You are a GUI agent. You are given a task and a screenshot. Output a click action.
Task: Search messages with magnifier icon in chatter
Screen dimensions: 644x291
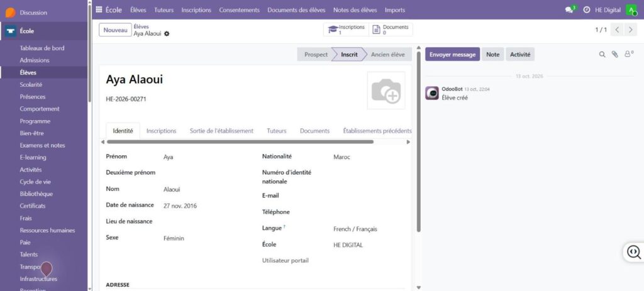tap(602, 54)
